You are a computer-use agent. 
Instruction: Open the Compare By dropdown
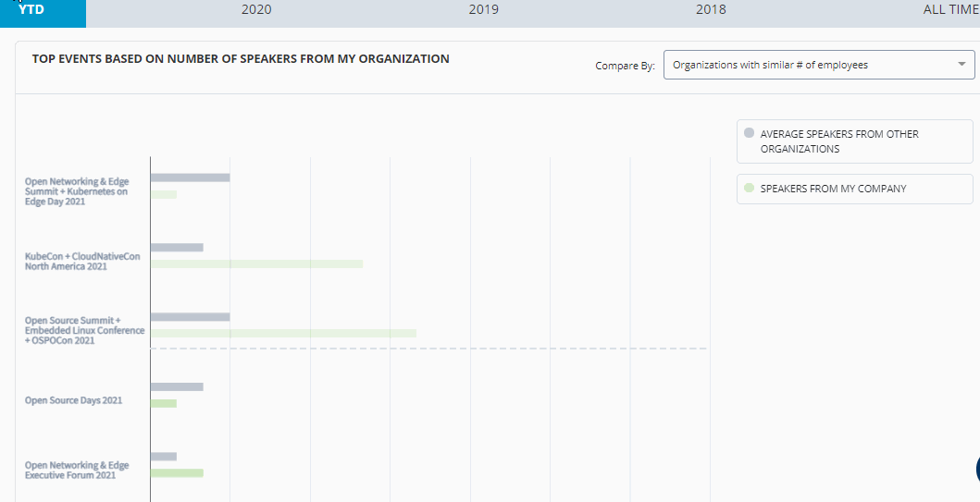(819, 65)
